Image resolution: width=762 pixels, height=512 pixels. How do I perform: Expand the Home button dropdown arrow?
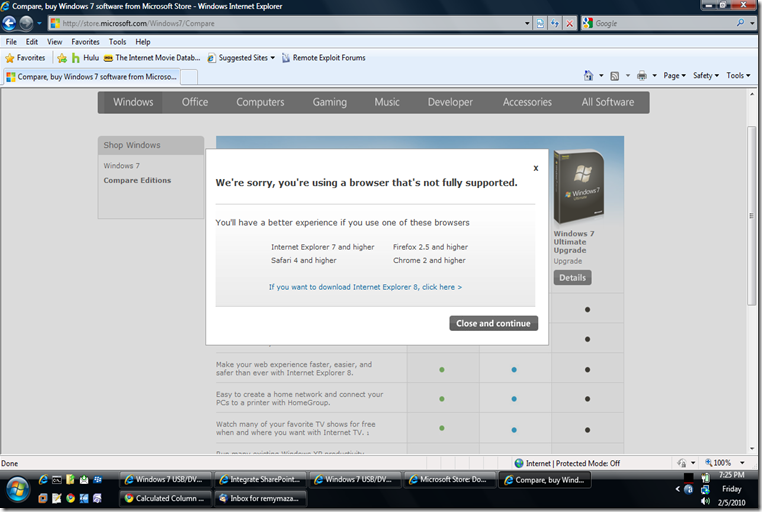click(601, 75)
